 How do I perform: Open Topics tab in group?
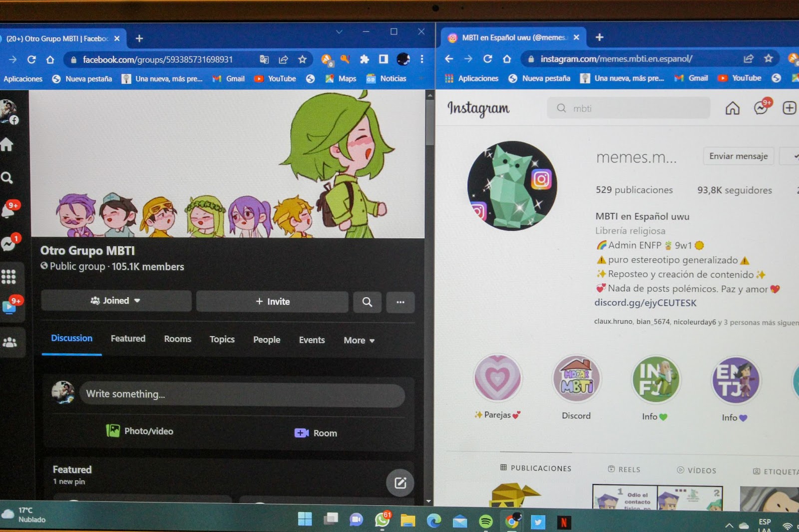click(222, 339)
